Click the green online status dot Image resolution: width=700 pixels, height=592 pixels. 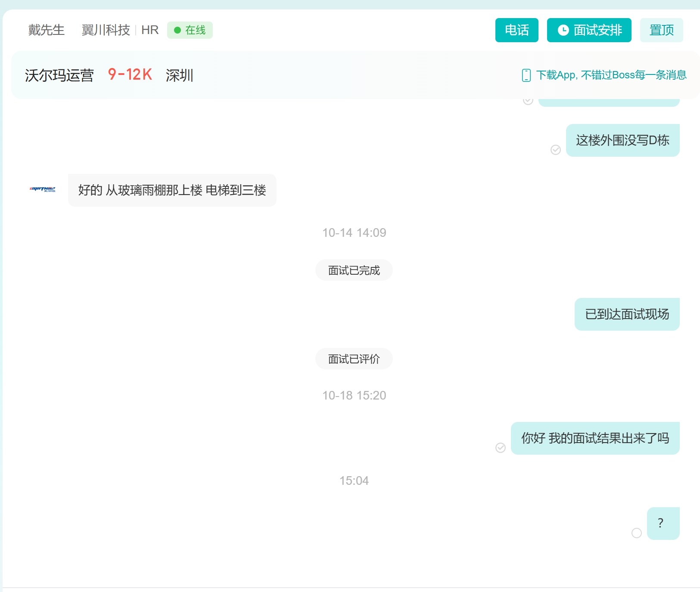click(x=177, y=30)
